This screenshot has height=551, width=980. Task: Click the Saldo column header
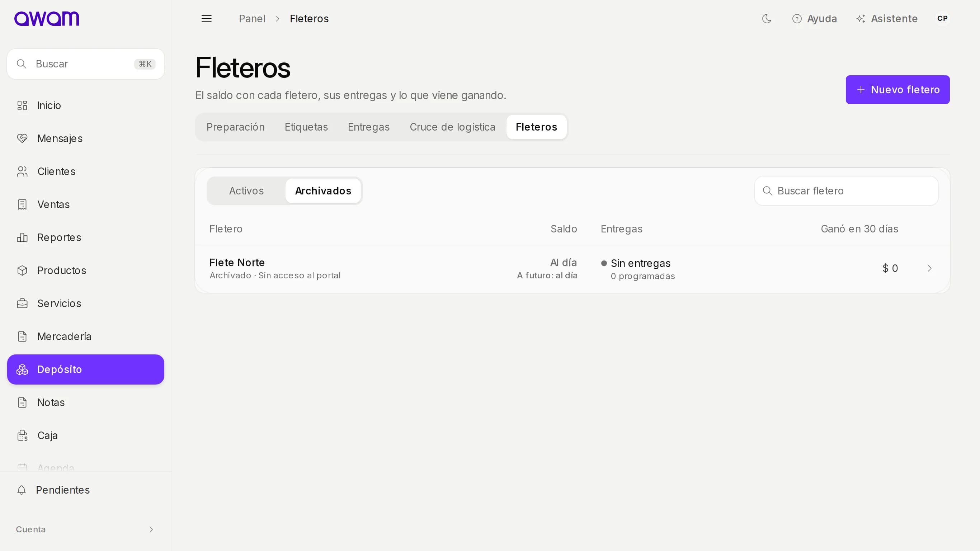[x=564, y=229]
